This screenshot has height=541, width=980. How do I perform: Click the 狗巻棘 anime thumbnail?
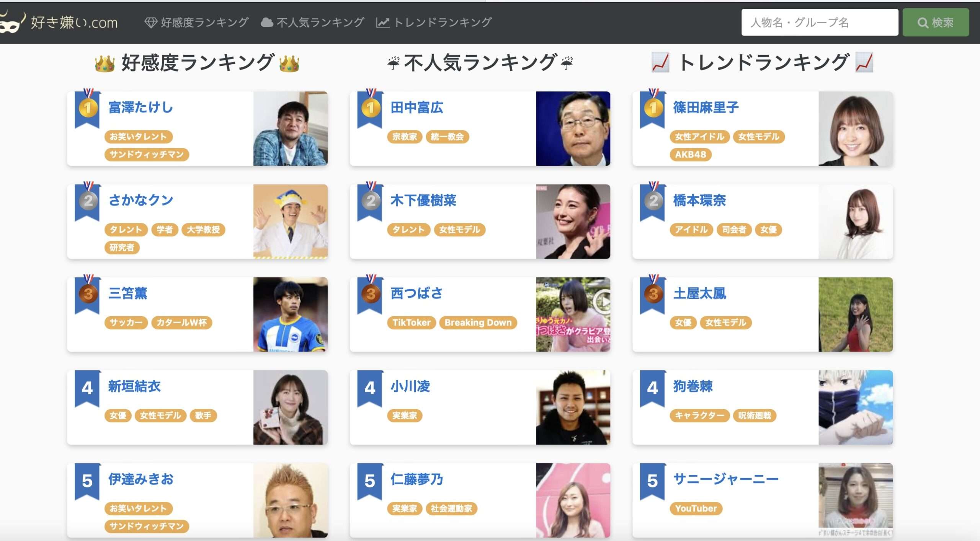coord(856,407)
